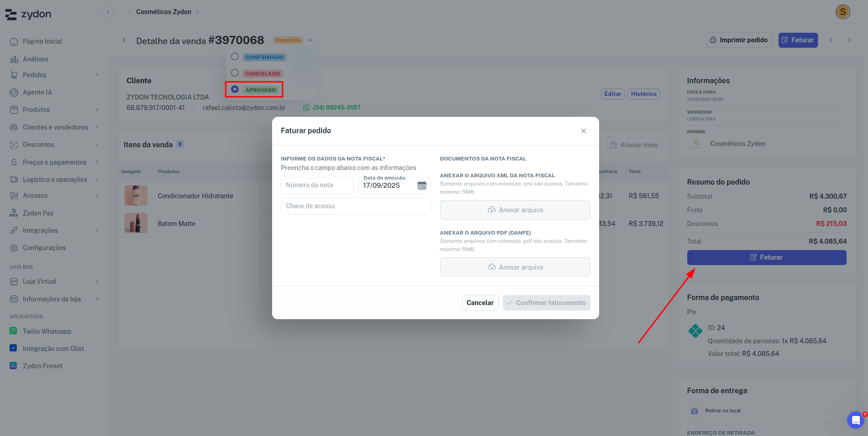Open the date picker calendar icon

pyautogui.click(x=422, y=185)
